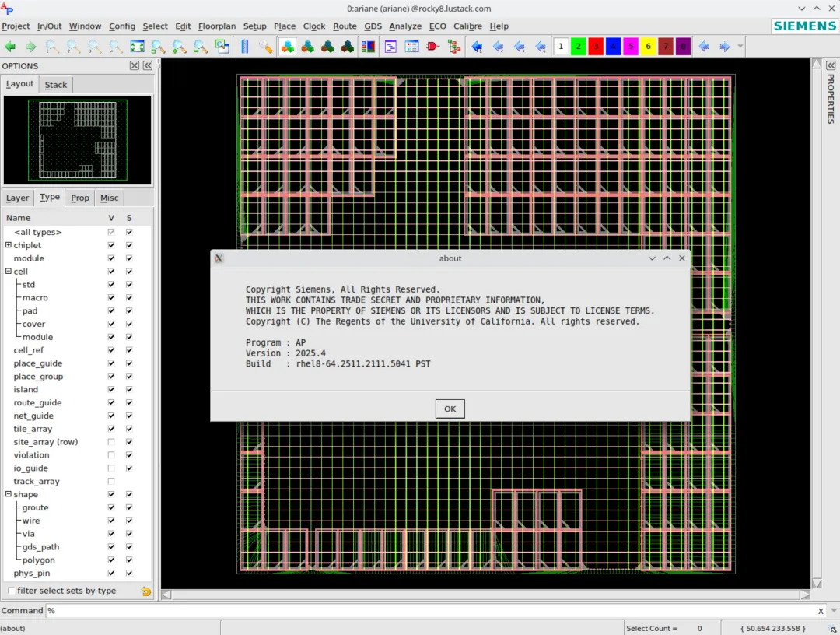Open the Analyze menu

click(405, 26)
